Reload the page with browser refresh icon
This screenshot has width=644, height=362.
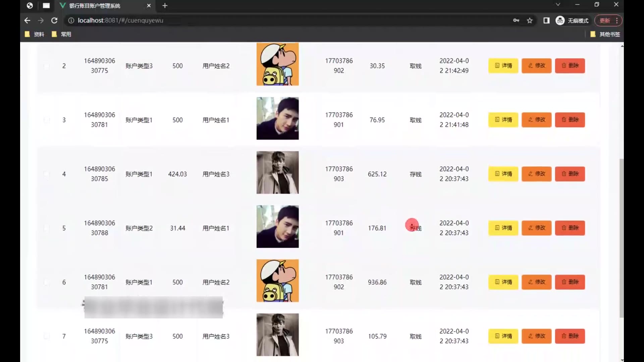click(54, 20)
